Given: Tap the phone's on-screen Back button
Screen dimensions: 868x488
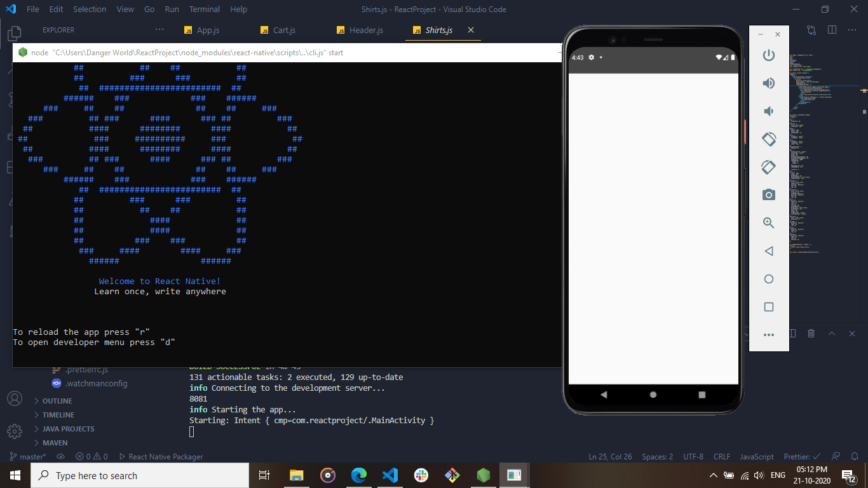Looking at the screenshot, I should click(x=604, y=395).
